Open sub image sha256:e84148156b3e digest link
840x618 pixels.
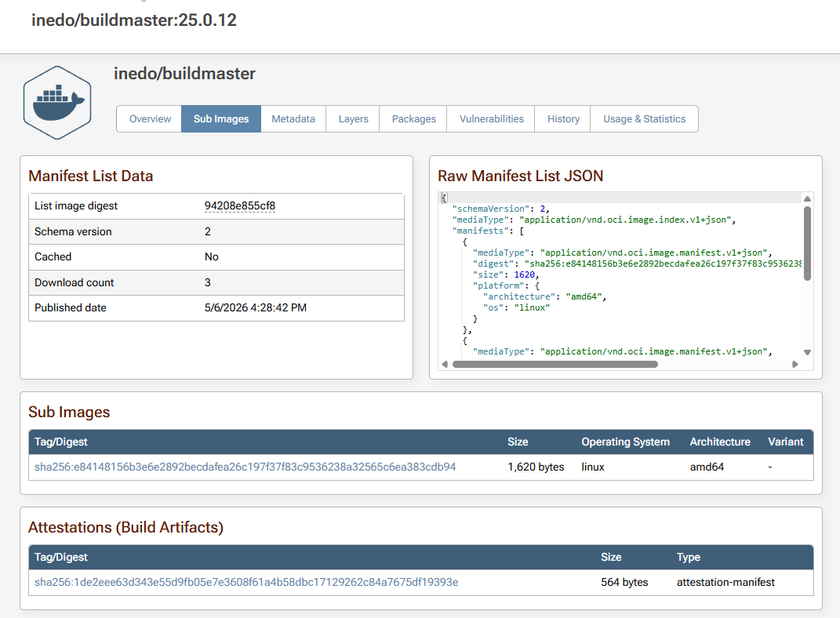coord(245,467)
